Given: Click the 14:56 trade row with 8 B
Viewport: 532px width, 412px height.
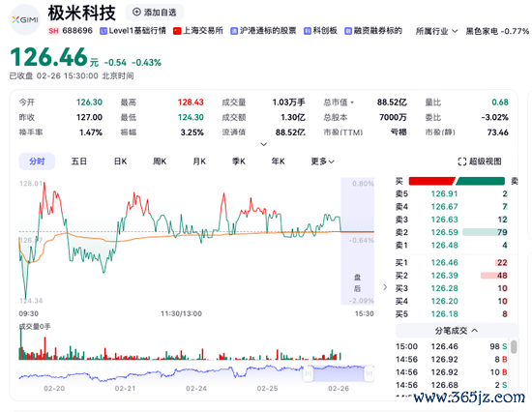Looking at the screenshot, I should [x=452, y=360].
